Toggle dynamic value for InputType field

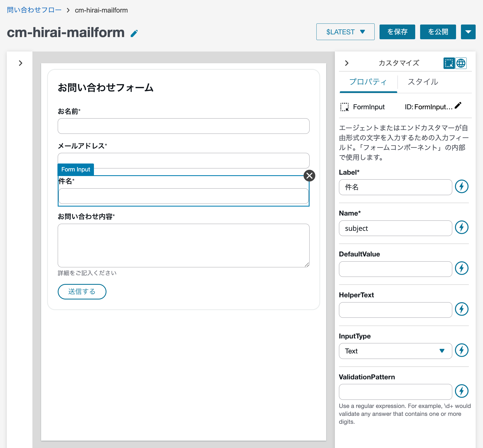tap(462, 350)
